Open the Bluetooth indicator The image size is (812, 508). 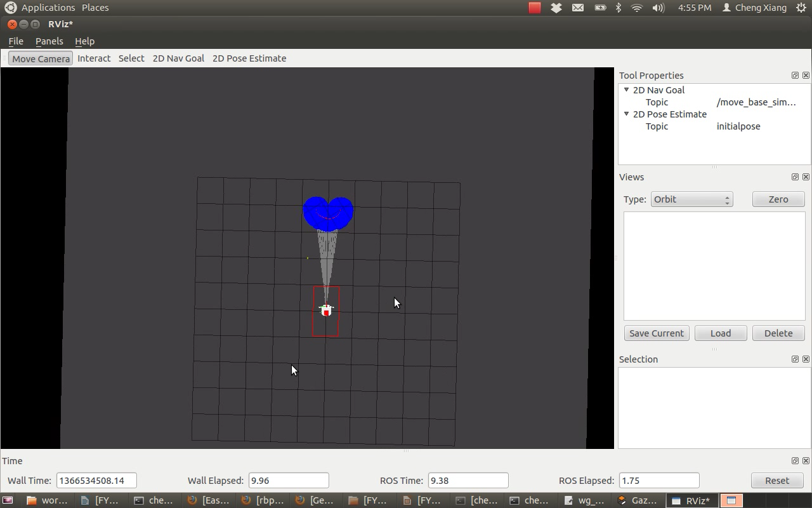pos(619,8)
